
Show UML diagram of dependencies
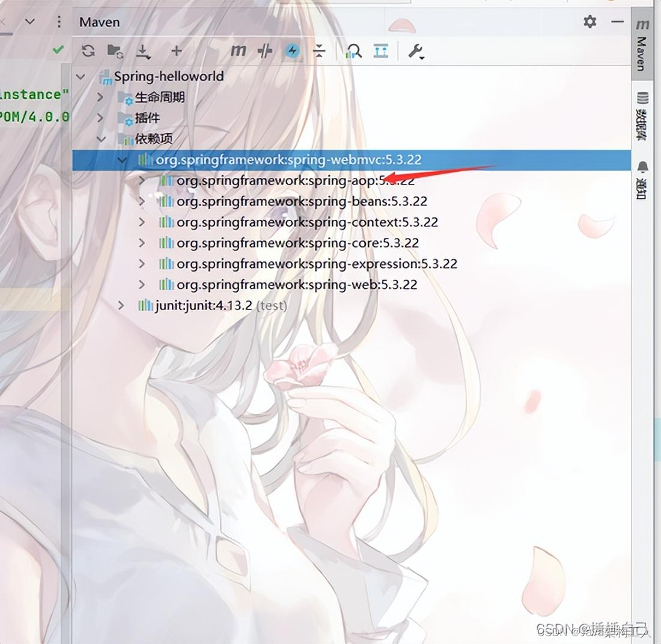tap(380, 51)
